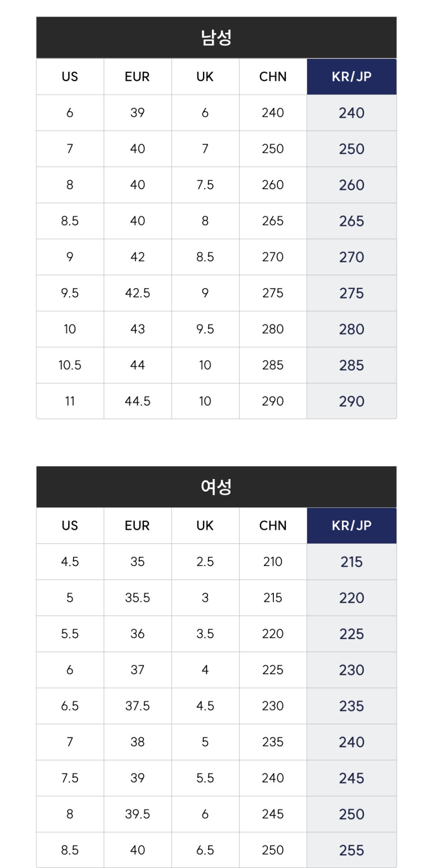Select KR/JP header in the 여성 table
The height and width of the screenshot is (868, 433).
[x=351, y=525]
